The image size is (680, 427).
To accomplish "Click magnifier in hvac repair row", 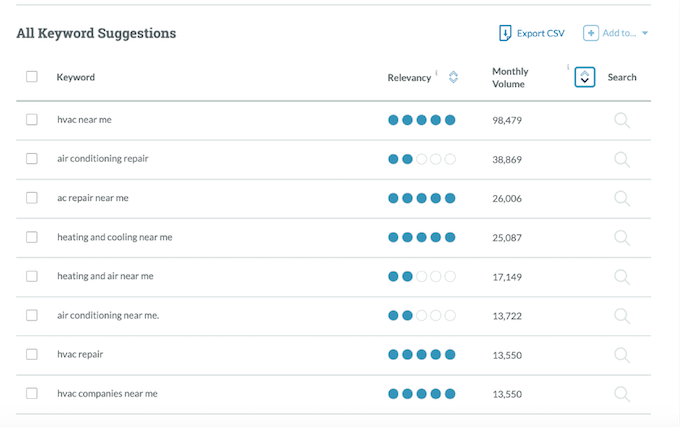I will (x=622, y=354).
